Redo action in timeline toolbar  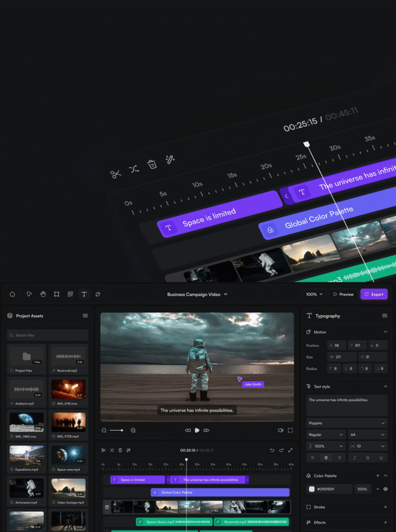coord(281,450)
